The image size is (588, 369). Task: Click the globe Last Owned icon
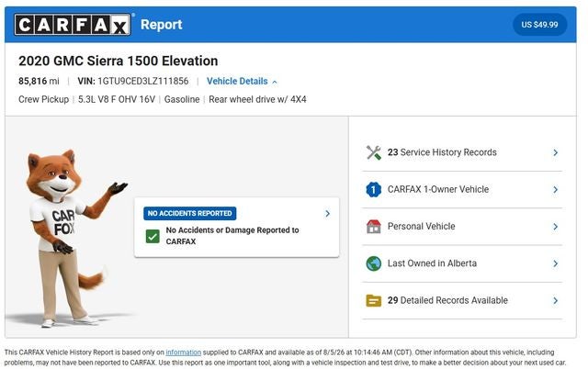(374, 263)
